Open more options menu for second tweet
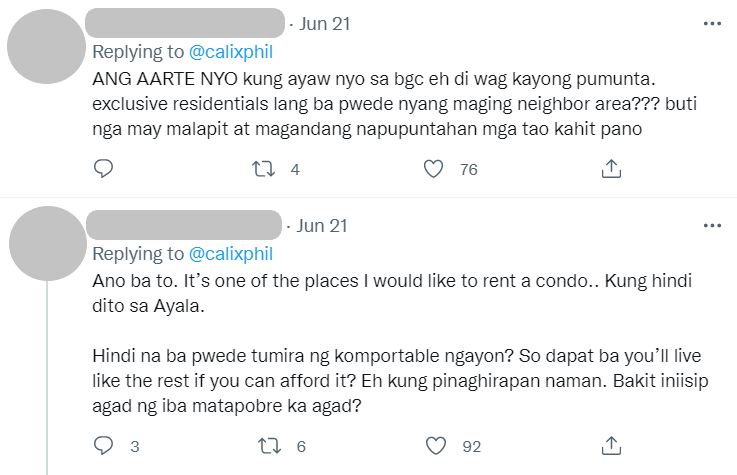The image size is (737, 475). [712, 226]
